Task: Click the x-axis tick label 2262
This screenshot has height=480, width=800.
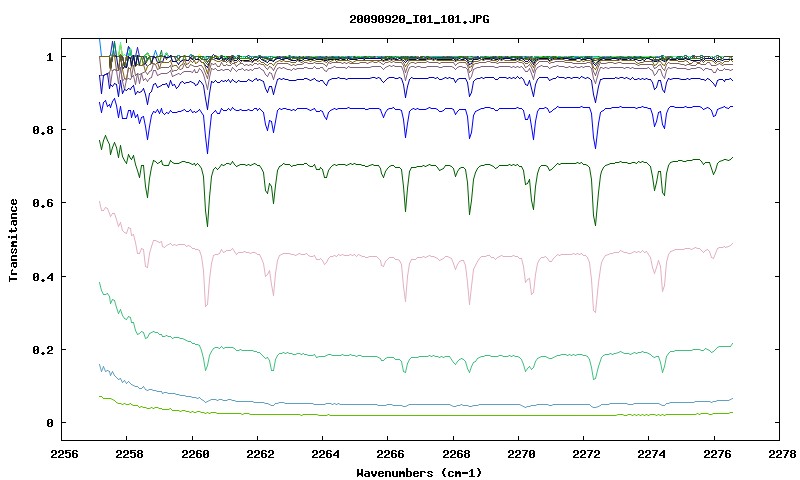Action: tap(260, 454)
